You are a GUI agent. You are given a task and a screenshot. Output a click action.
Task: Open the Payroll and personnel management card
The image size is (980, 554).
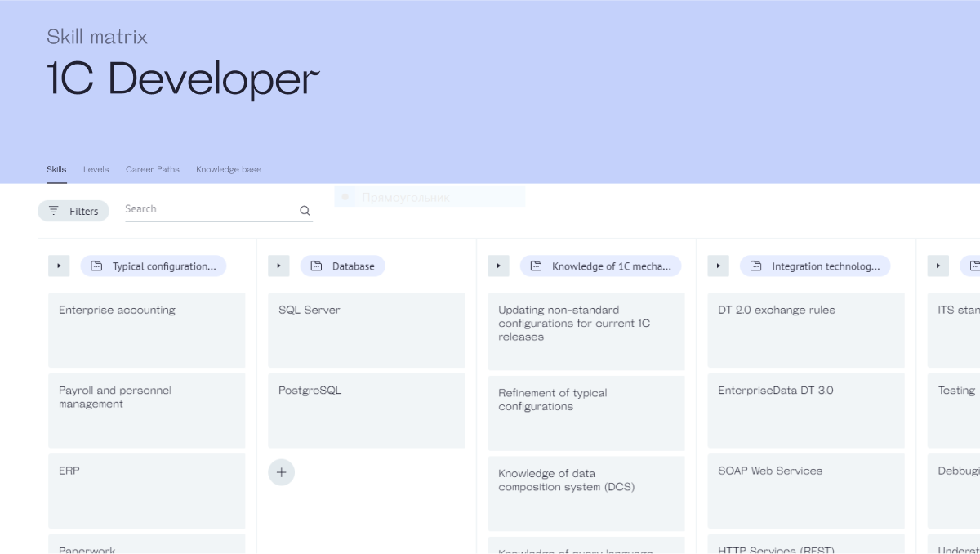coord(147,410)
